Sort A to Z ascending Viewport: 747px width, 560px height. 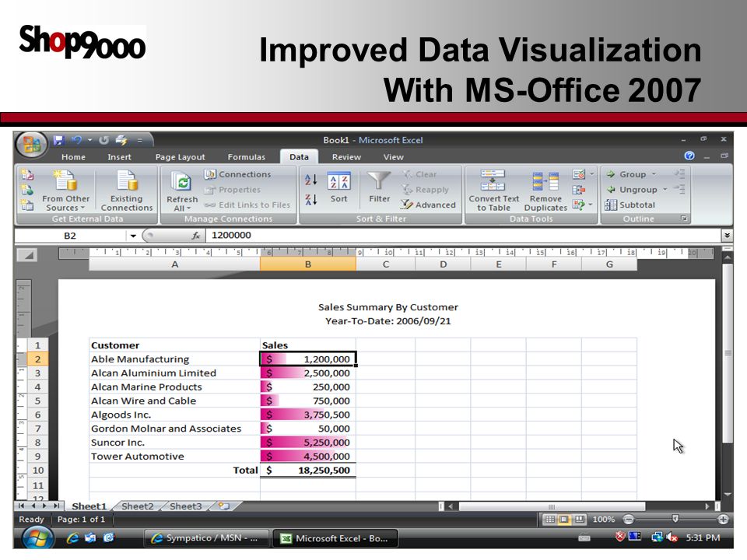(x=310, y=180)
